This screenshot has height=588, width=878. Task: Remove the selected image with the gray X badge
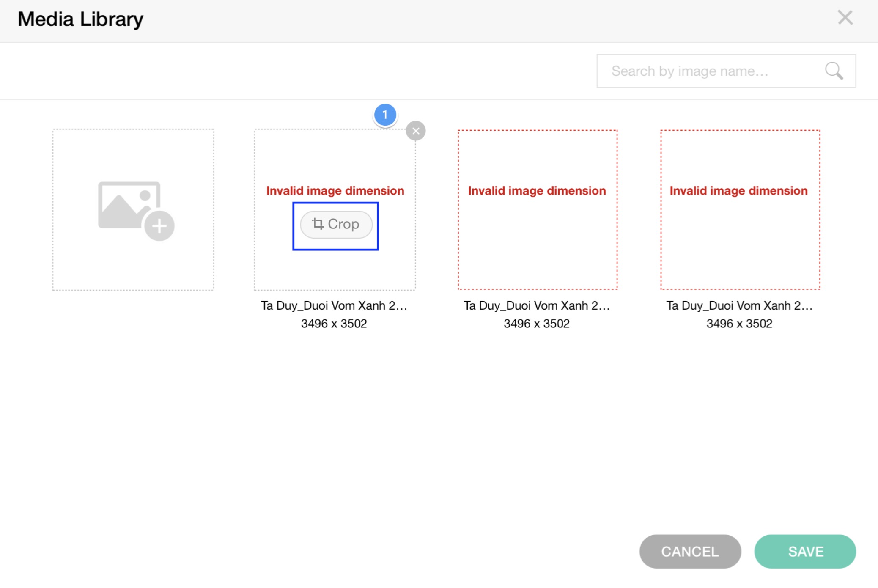pyautogui.click(x=415, y=131)
